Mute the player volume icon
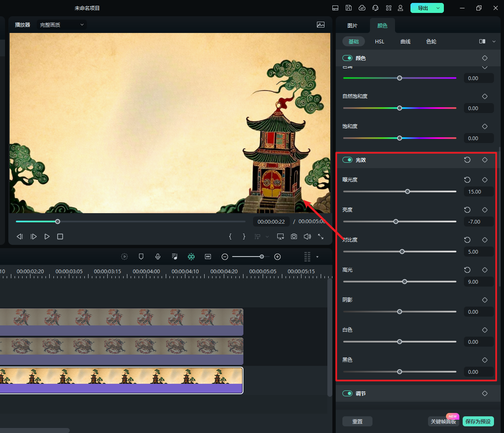 pyautogui.click(x=307, y=237)
